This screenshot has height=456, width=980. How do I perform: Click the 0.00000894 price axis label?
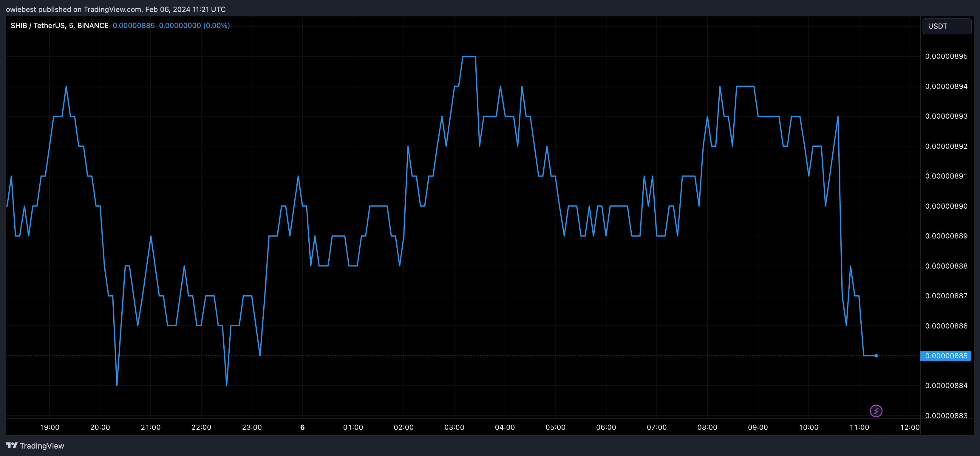[946, 86]
